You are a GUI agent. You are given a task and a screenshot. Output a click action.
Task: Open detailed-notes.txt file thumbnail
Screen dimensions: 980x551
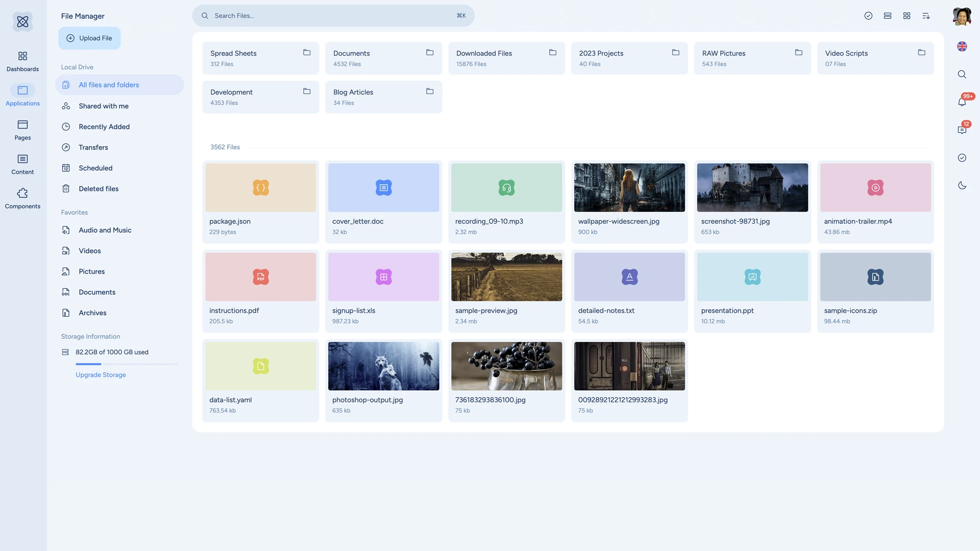[x=629, y=277]
